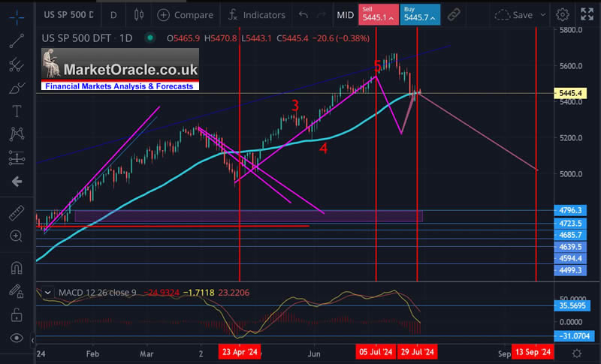601x364 pixels.
Task: Open the XABCD pattern tools
Action: pos(17,134)
